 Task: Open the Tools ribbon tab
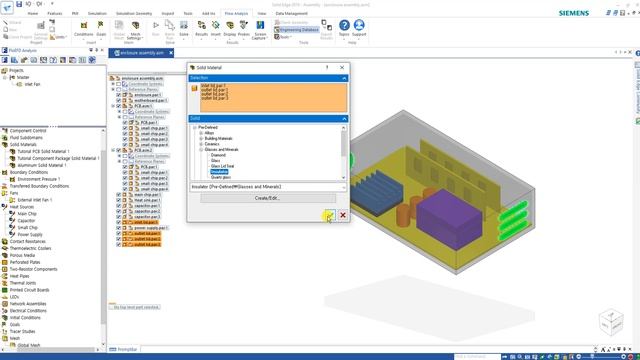(188, 13)
